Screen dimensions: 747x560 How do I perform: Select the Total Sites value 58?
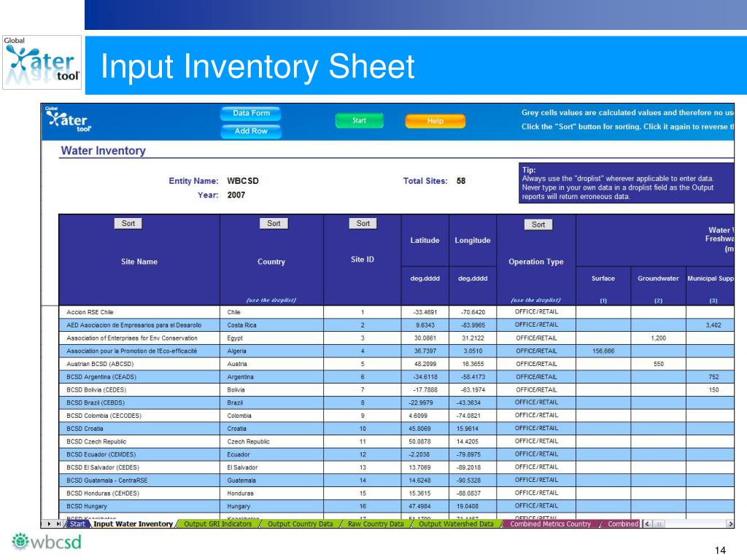(461, 181)
